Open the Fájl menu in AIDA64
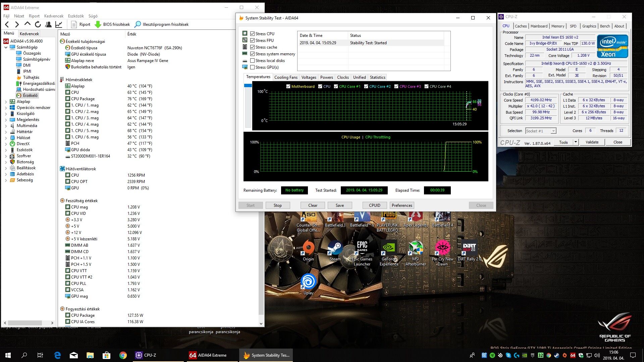This screenshot has width=644, height=362. point(6,16)
